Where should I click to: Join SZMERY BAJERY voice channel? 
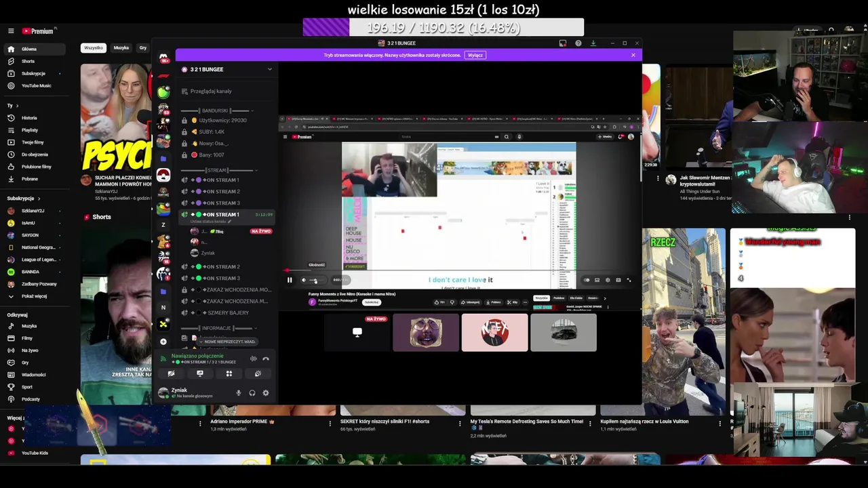coord(227,312)
